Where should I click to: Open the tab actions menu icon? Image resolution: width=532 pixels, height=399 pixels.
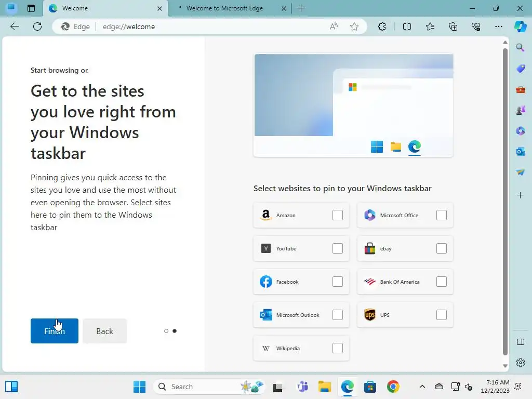click(x=31, y=8)
